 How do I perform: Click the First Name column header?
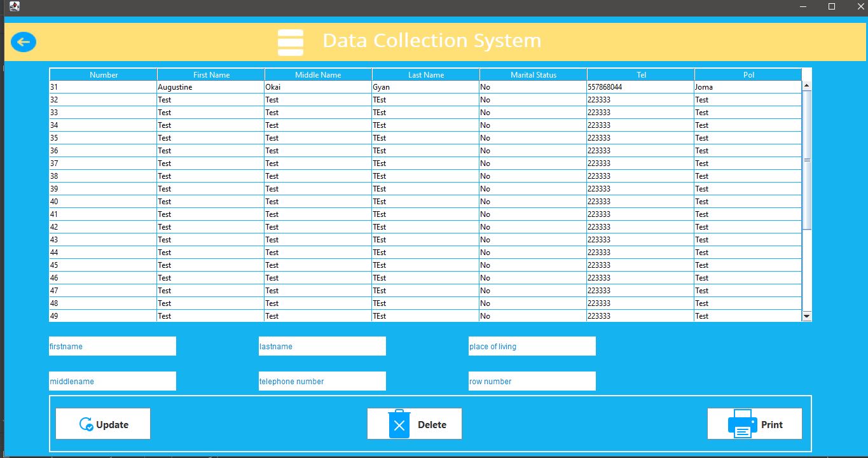tap(211, 74)
